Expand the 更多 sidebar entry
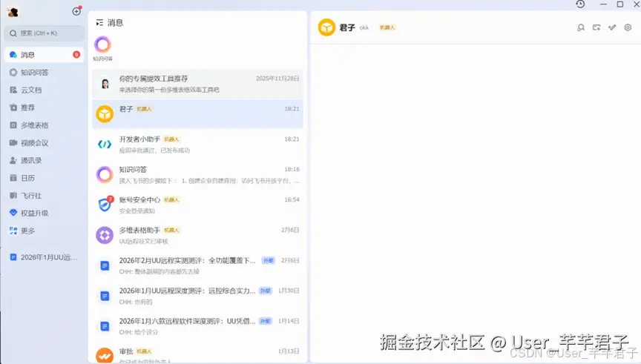This screenshot has height=364, width=641. pos(45,231)
